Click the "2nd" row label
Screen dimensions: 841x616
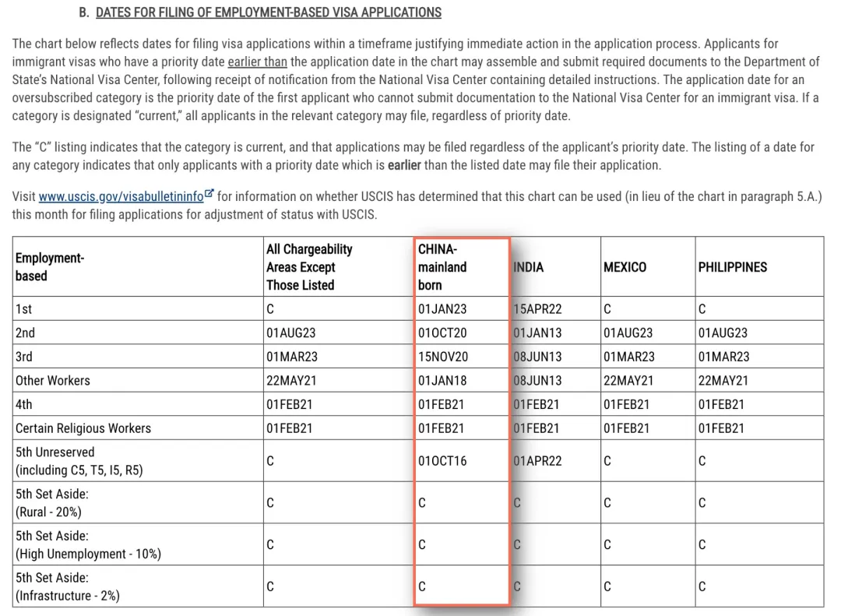tap(25, 333)
